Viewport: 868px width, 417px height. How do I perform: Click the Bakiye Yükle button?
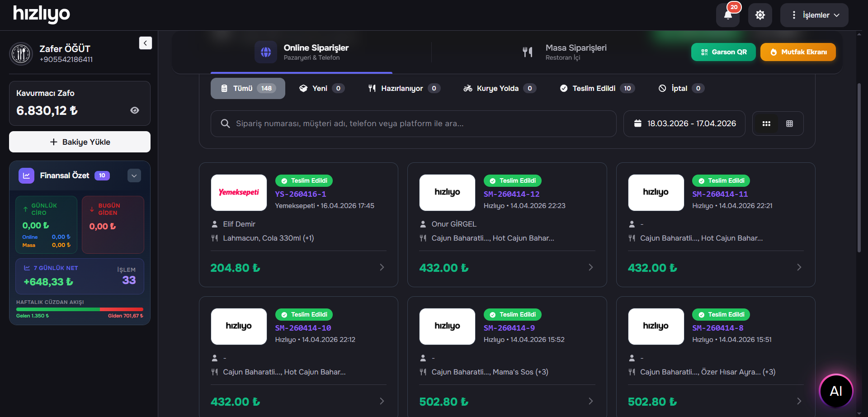click(80, 142)
